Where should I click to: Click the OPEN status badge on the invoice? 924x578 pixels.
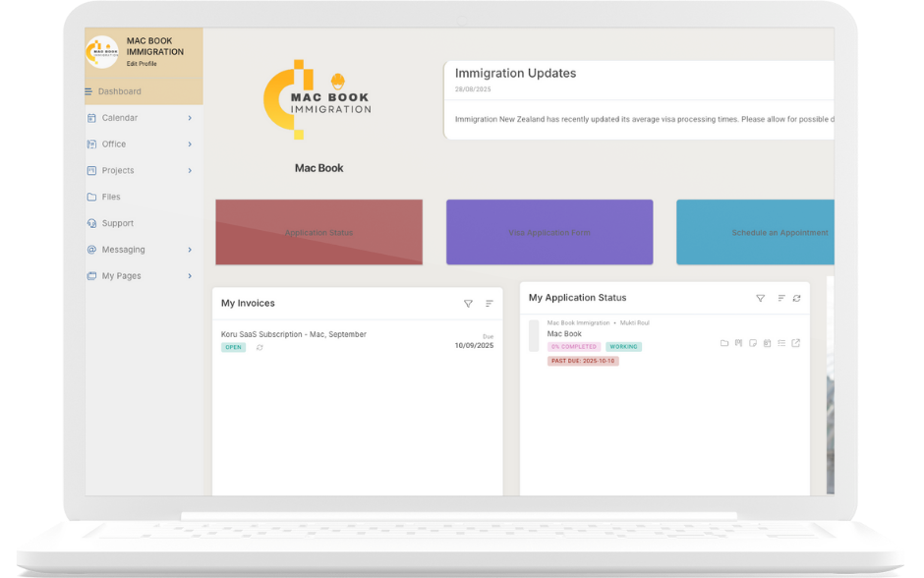[232, 347]
